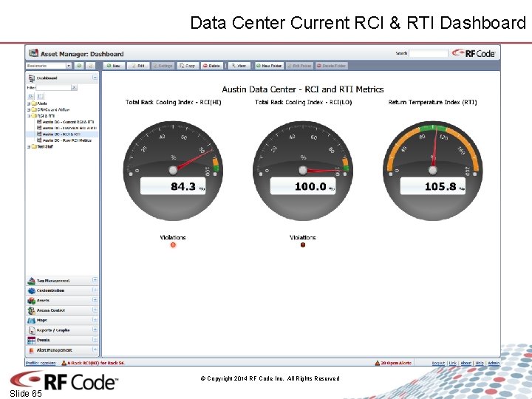Click the Edit toolbar button

(x=138, y=66)
